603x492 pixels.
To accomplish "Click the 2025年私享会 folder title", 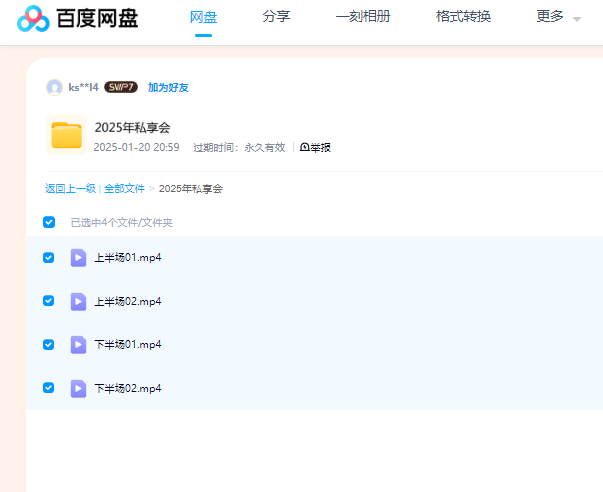I will [x=132, y=128].
